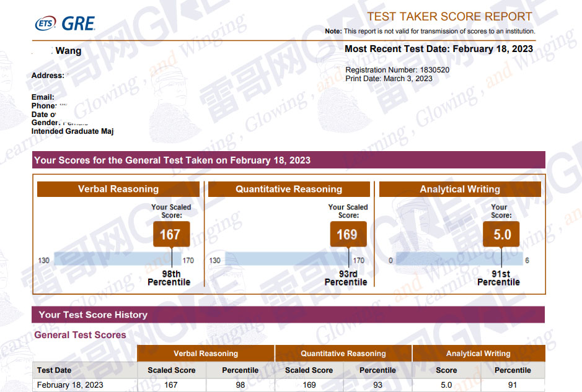Viewport: 582px width, 392px height.
Task: Click Percentile header under Analytical Writing table
Action: pos(513,370)
